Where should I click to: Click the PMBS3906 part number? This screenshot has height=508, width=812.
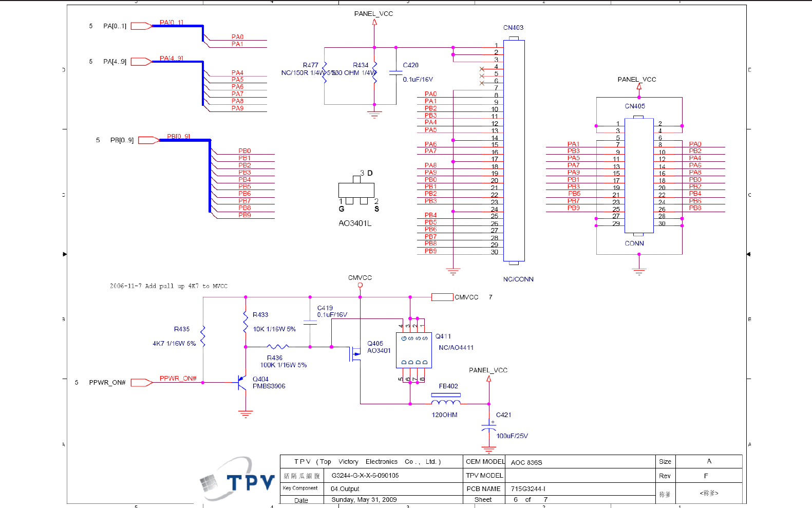[x=269, y=386]
